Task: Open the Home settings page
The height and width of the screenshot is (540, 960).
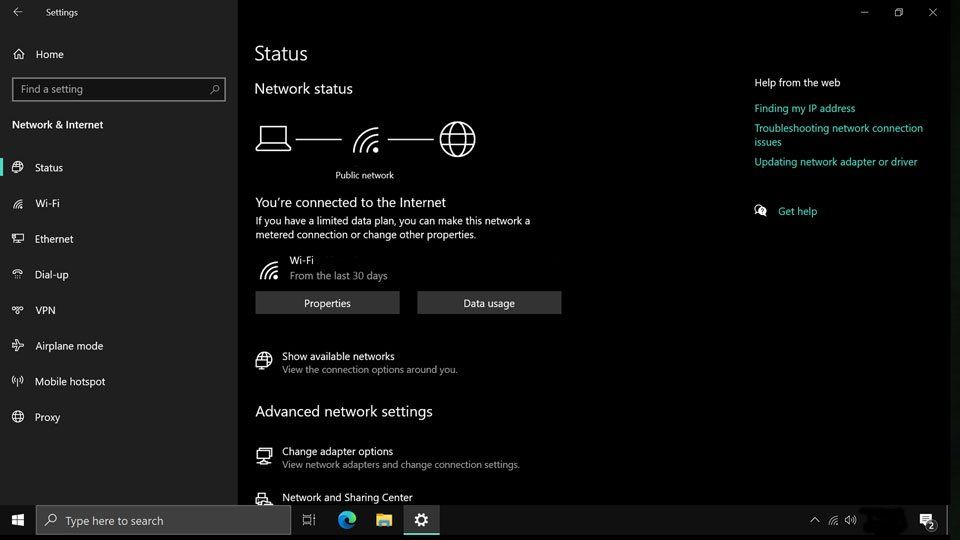Action: (48, 54)
